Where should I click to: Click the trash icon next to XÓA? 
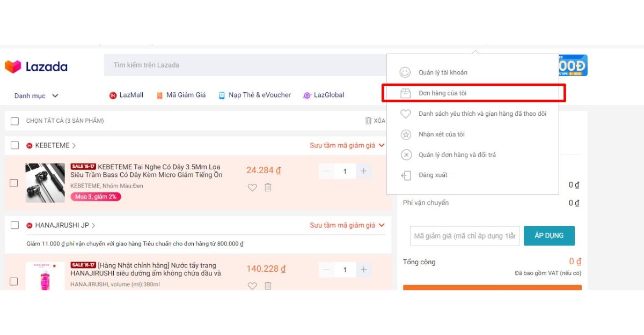(368, 121)
